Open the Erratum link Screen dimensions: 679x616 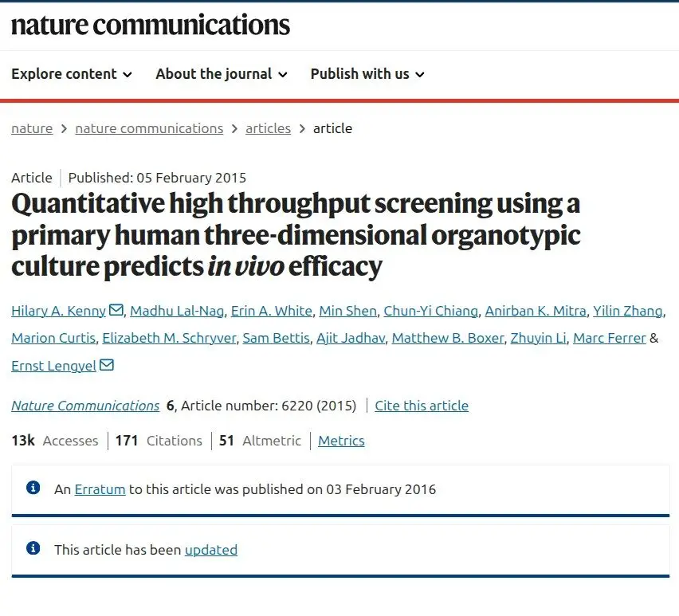[100, 489]
